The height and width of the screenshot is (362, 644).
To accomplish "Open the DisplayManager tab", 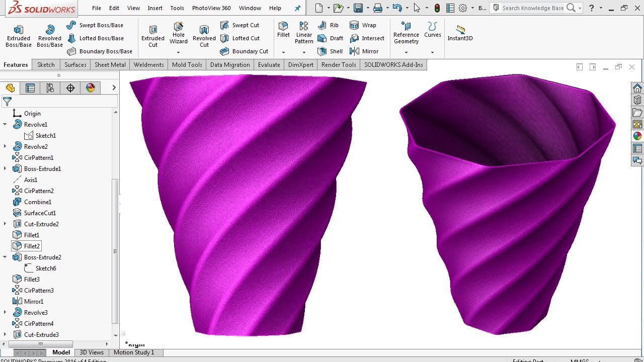I will (91, 88).
